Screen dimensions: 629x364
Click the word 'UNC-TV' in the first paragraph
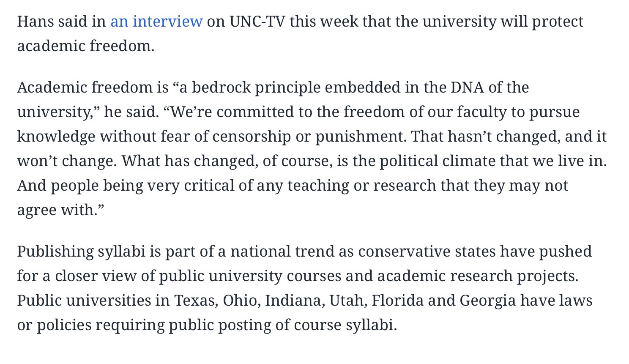click(x=257, y=21)
